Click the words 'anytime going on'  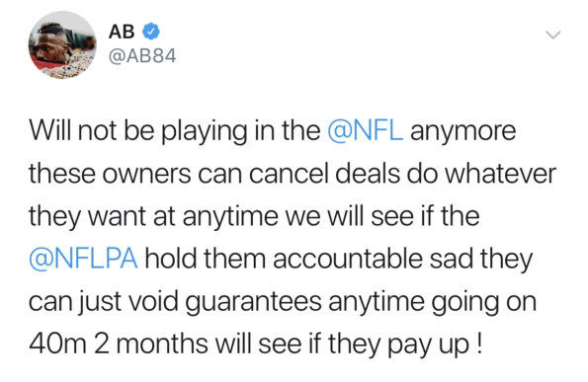coord(433,303)
